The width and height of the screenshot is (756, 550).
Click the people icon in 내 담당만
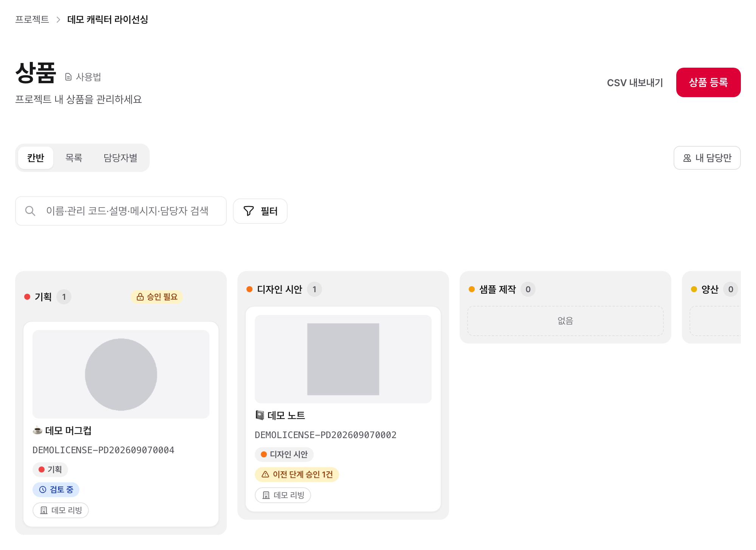tap(687, 158)
